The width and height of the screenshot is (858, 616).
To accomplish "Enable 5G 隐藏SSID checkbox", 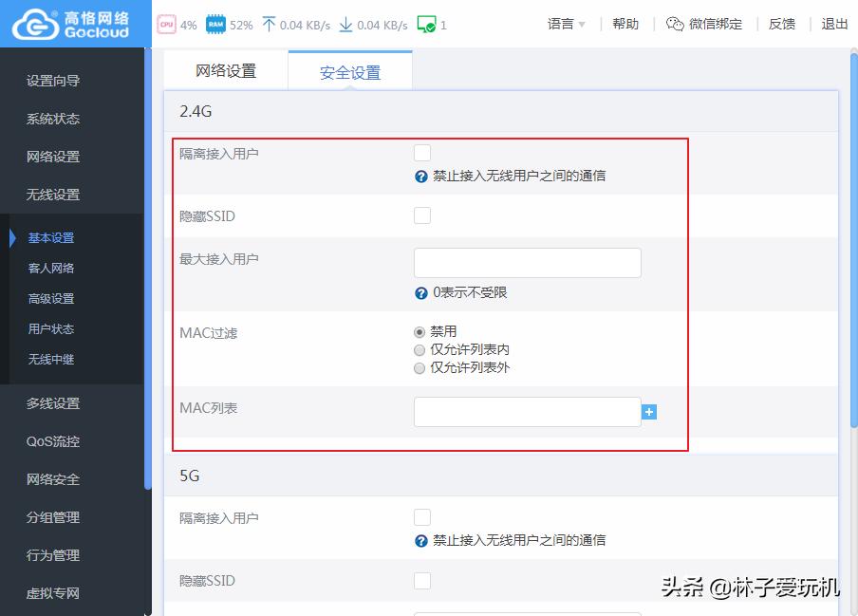I will point(422,581).
